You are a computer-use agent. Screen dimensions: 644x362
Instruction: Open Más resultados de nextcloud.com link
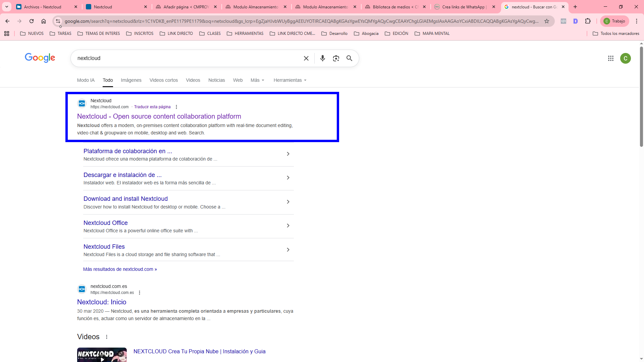click(120, 269)
